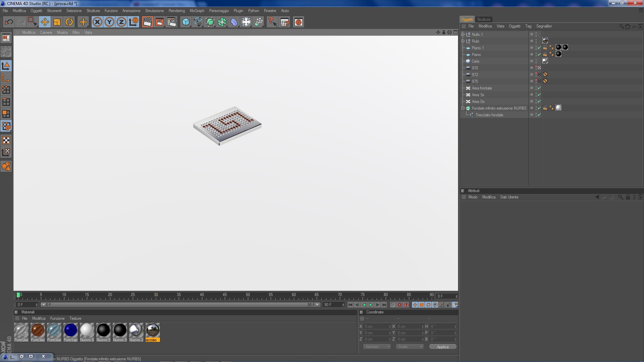Add a Cube primitive object

185,22
